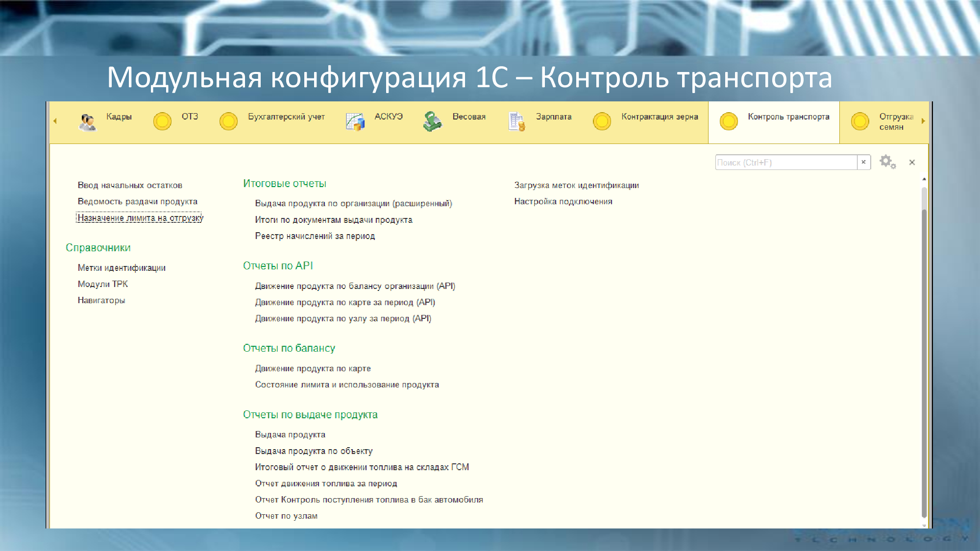Screen dimensions: 980x551
Task: Click the Контроль транспорта circle icon
Action: 729,121
